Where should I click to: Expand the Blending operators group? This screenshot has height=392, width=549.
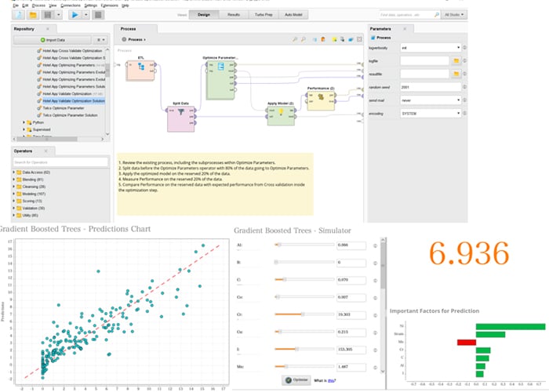[14, 180]
